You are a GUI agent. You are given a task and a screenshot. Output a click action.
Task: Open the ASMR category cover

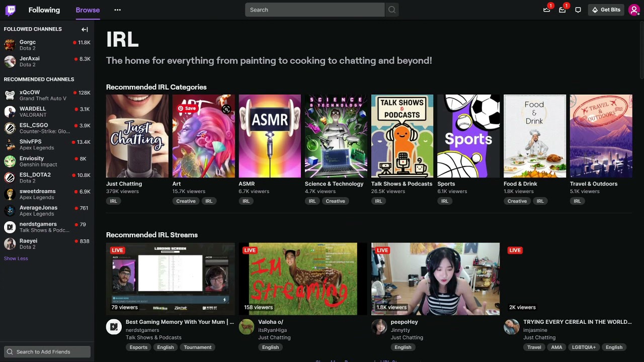[270, 136]
